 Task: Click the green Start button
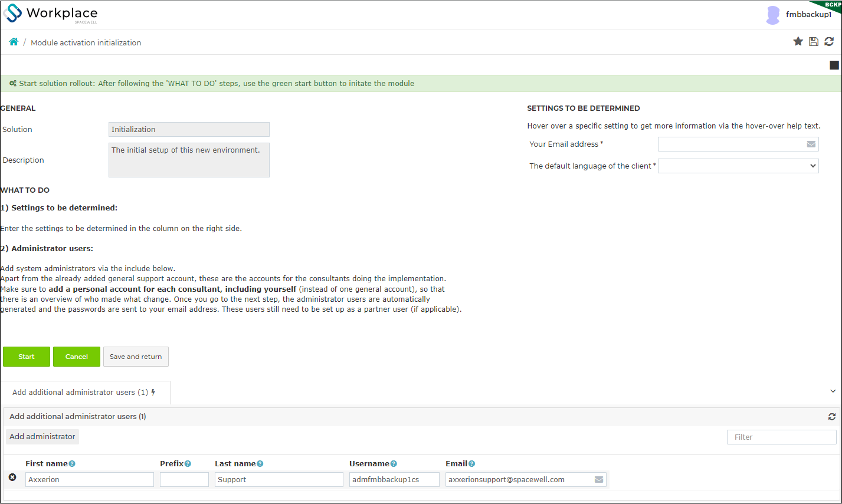click(27, 357)
